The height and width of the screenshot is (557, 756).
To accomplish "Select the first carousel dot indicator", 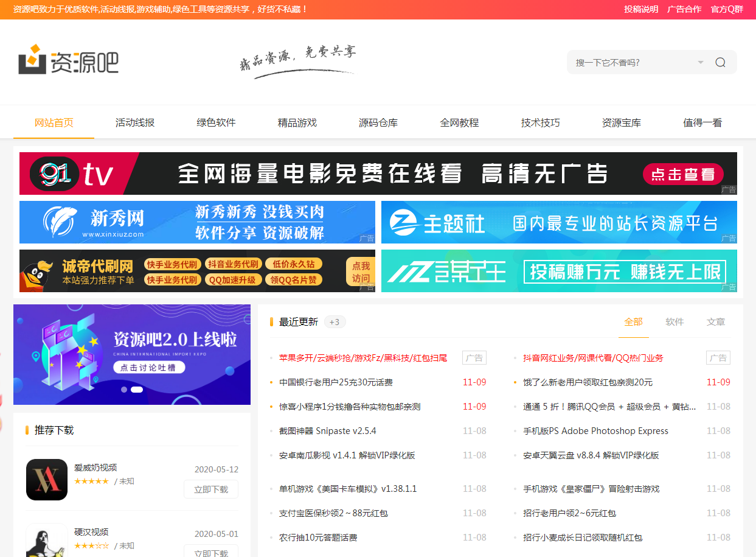I will pyautogui.click(x=124, y=389).
